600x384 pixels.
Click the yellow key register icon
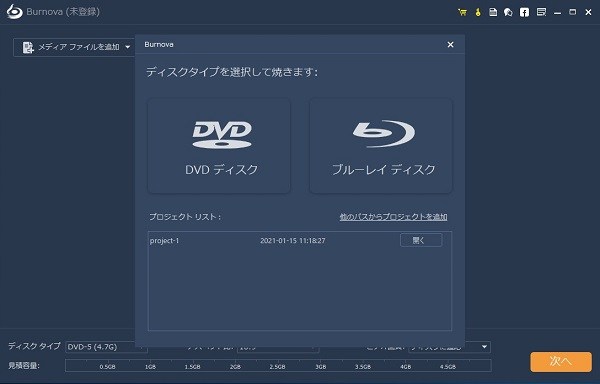point(478,12)
